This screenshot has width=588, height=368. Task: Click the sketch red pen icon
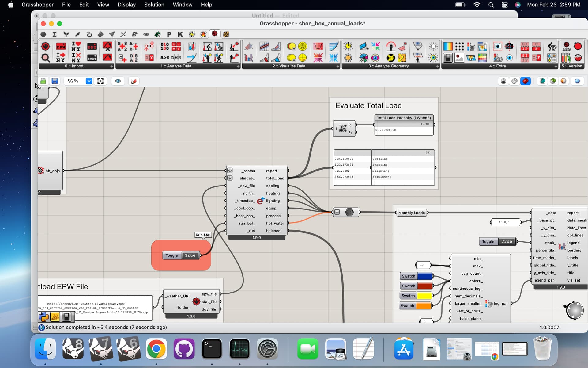134,81
